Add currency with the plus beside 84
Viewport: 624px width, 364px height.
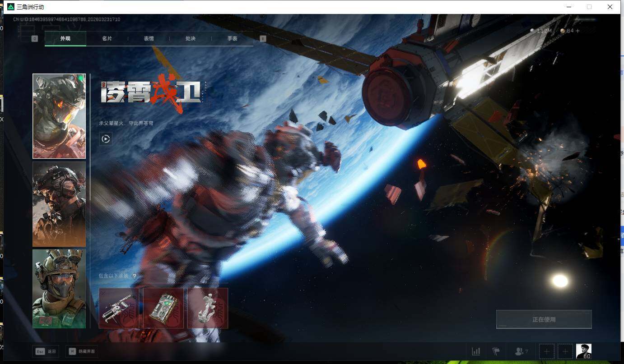pos(577,31)
